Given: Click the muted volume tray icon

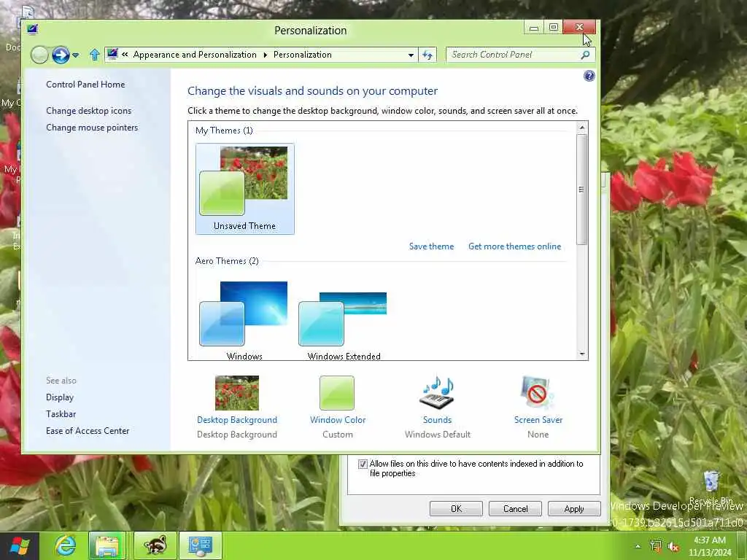Looking at the screenshot, I should pos(673,546).
